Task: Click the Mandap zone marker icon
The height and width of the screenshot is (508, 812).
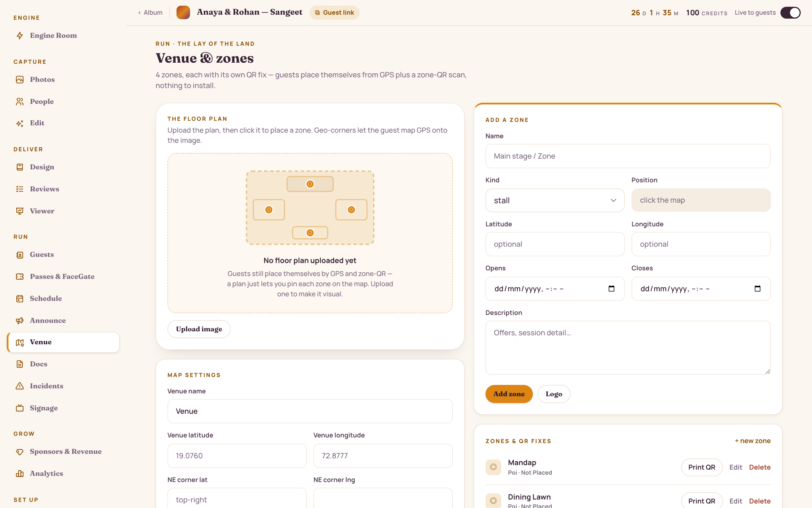Action: 493,467
